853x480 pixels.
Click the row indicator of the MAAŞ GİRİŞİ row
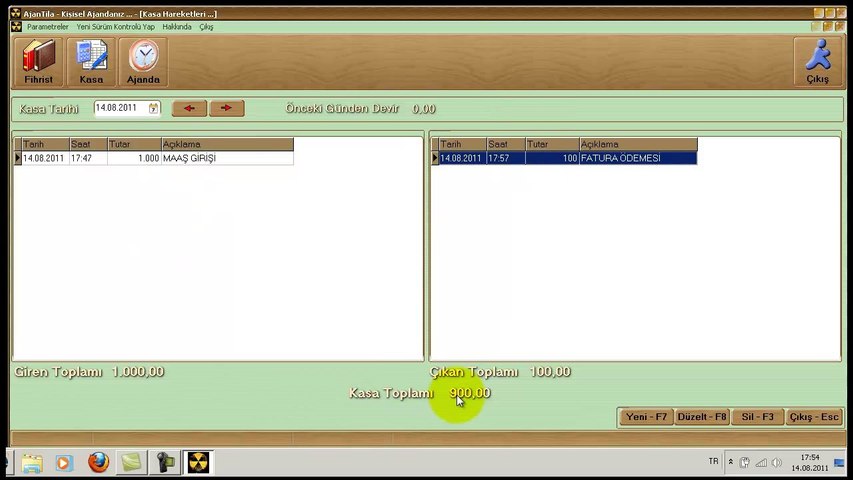pyautogui.click(x=17, y=158)
